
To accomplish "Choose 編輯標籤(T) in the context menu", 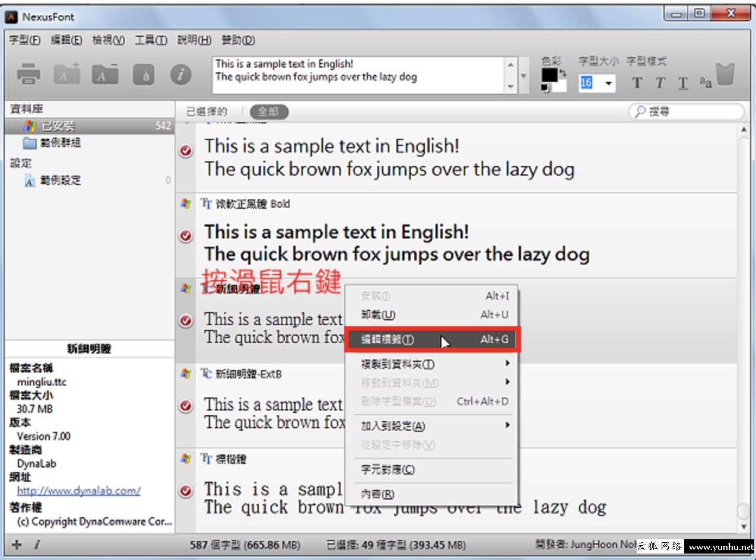I will 432,339.
